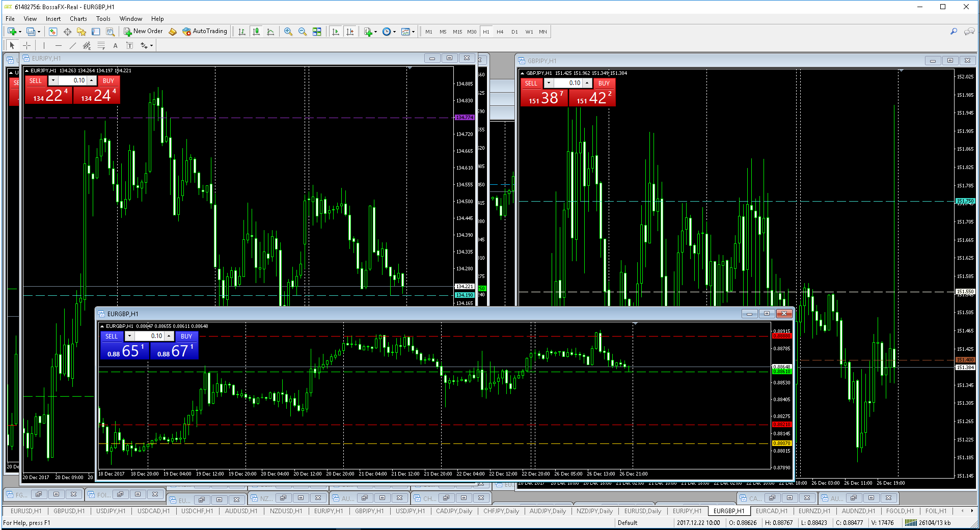Click the New Order button
980x530 pixels.
(143, 32)
